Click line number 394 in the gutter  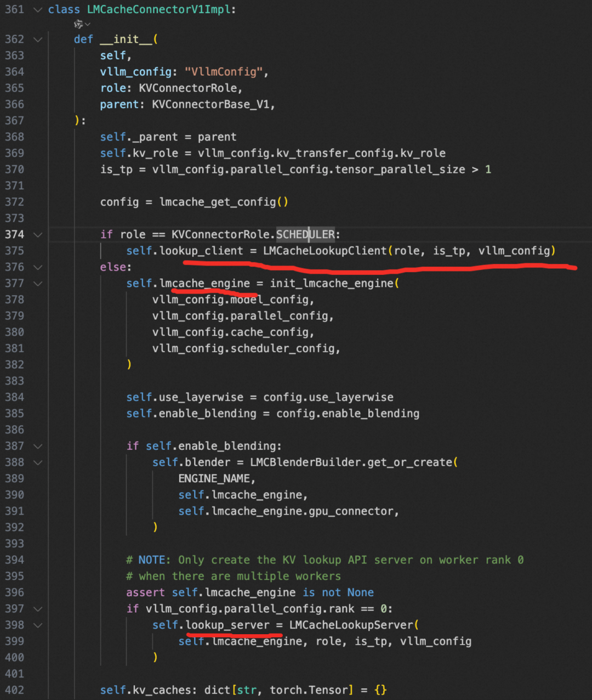tap(15, 560)
